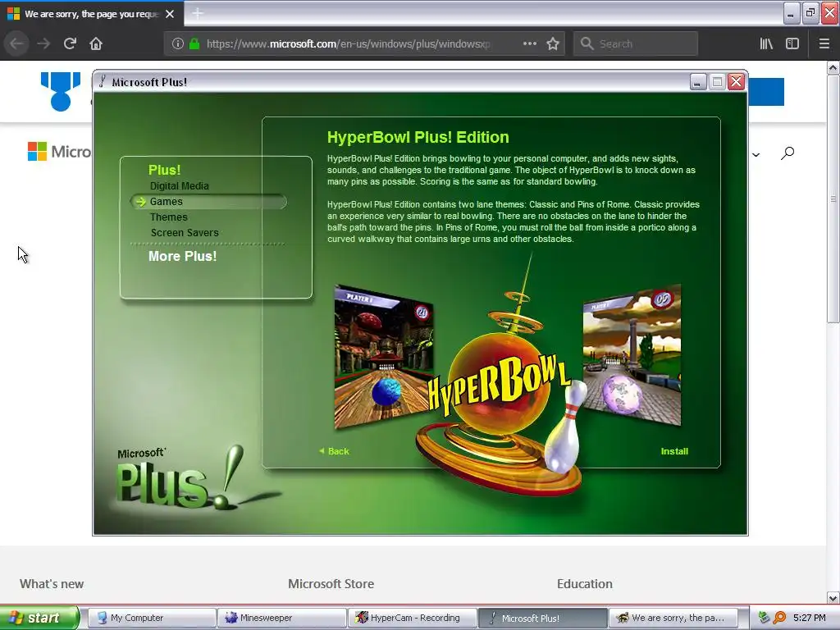Click the Microsoft logo on the webpage
The width and height of the screenshot is (840, 630).
pos(59,152)
